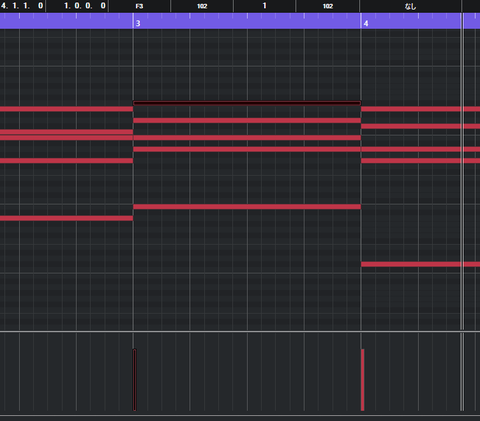Click the red velocity bar at bar 4
Image resolution: width=480 pixels, height=421 pixels.
(363, 380)
